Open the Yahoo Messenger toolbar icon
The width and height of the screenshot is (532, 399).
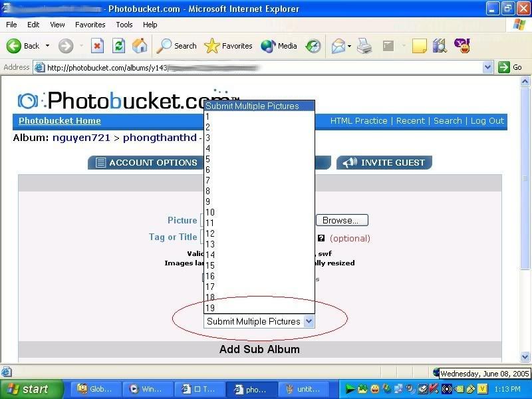tap(462, 46)
